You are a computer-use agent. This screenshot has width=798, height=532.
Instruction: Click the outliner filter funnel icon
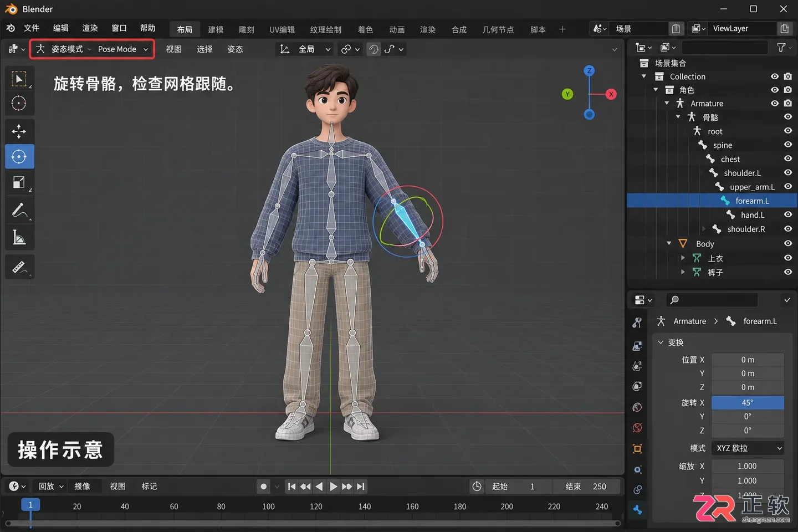[781, 48]
